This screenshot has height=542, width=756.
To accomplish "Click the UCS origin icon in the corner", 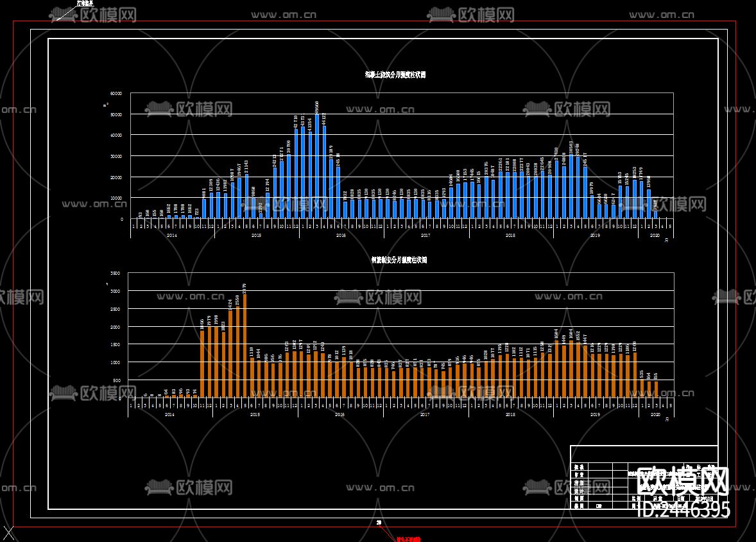I will pos(8,533).
